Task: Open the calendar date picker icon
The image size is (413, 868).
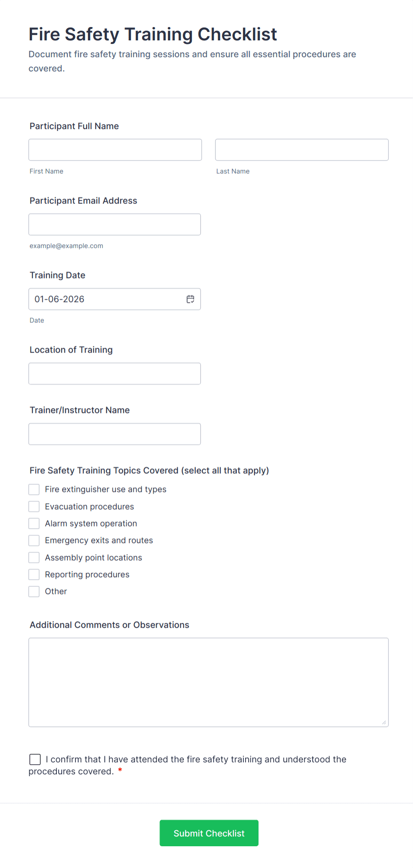Action: coord(190,299)
